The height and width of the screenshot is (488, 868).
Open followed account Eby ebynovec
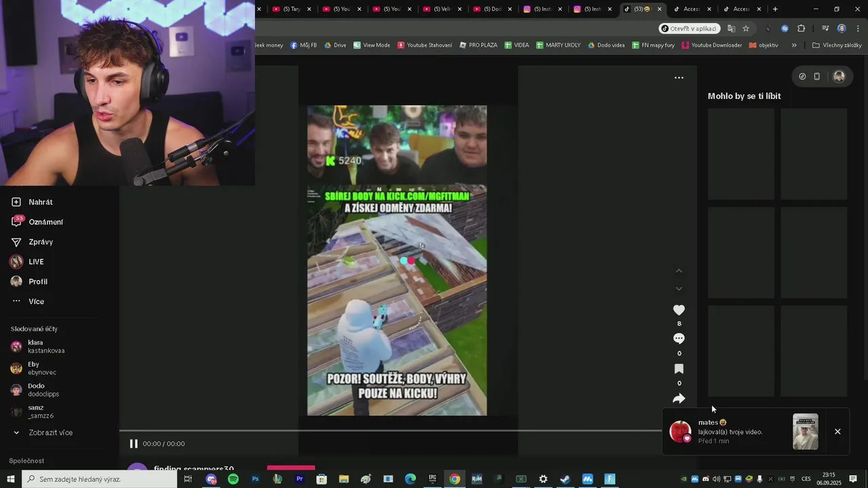(34, 368)
